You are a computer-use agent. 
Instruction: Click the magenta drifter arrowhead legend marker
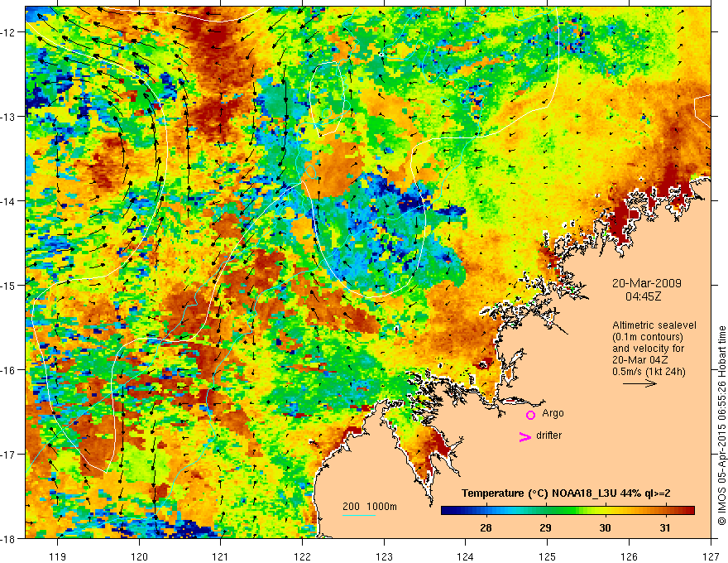click(x=525, y=436)
